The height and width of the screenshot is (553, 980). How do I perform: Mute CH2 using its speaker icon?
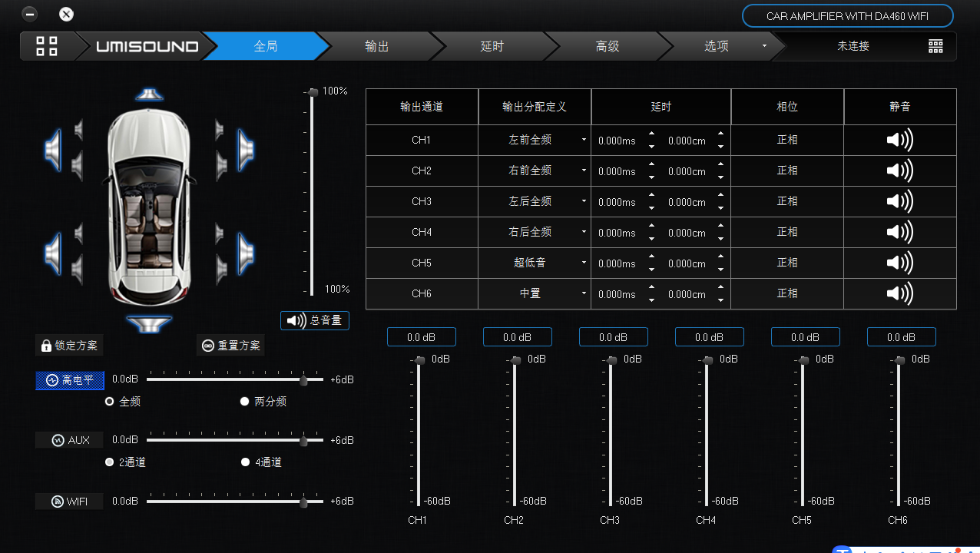(x=899, y=171)
